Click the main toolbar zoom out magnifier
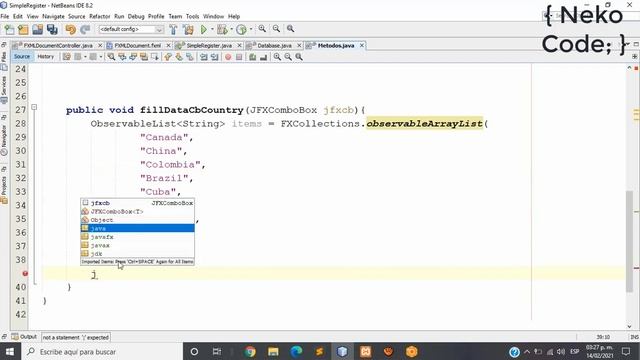This screenshot has height=360, width=640. (x=276, y=29)
